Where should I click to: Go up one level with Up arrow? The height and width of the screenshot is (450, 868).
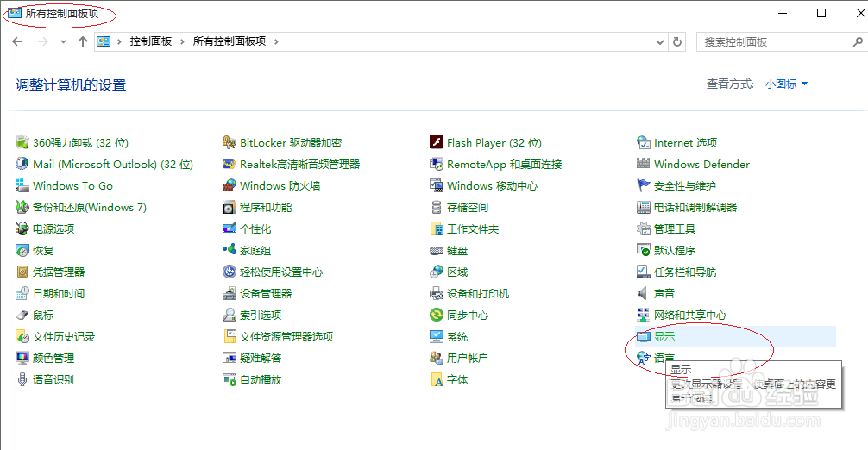tap(83, 41)
